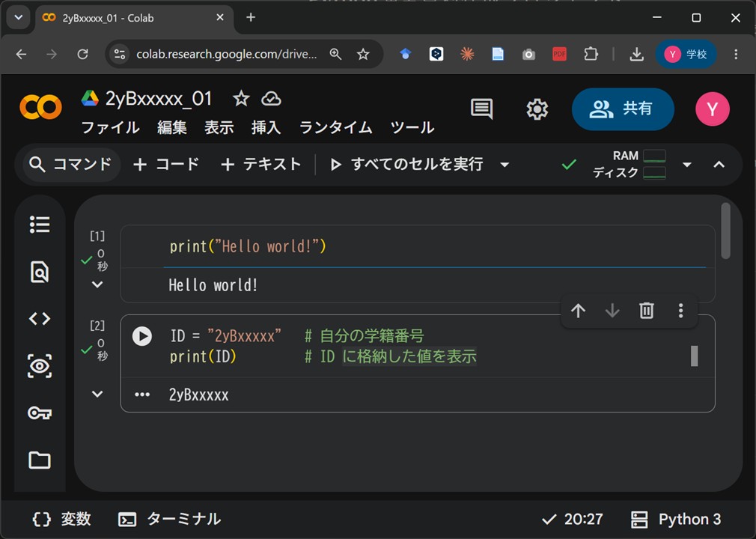Add a code cell with + コード
Image resolution: width=756 pixels, height=539 pixels.
click(x=166, y=165)
